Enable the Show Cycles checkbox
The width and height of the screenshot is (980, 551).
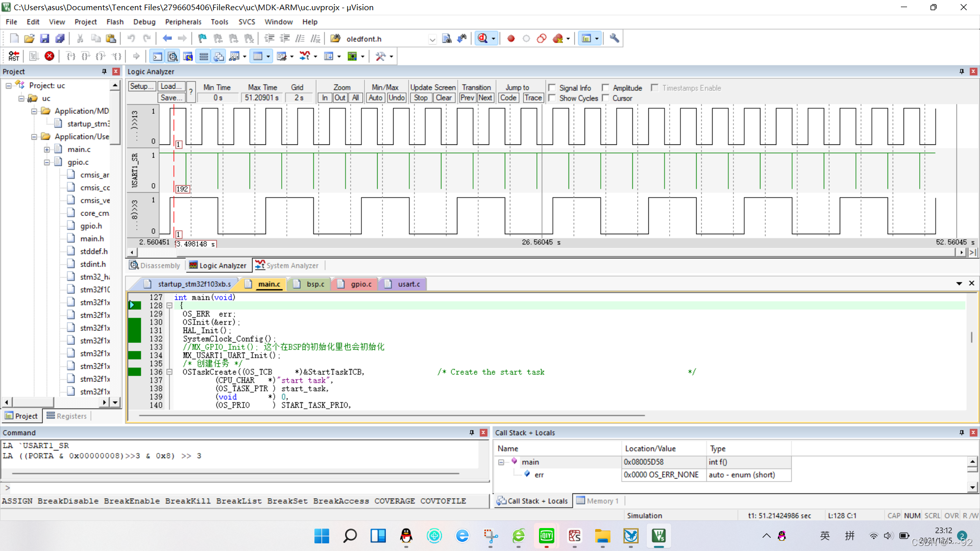[552, 98]
